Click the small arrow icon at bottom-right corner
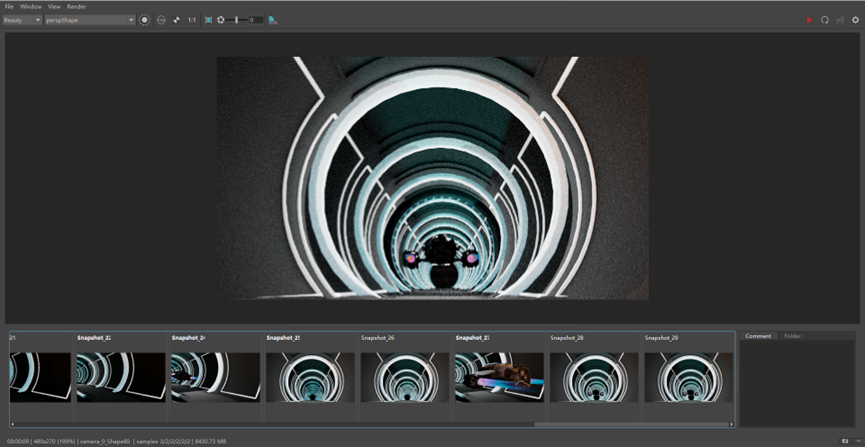This screenshot has width=865, height=447. 857,441
